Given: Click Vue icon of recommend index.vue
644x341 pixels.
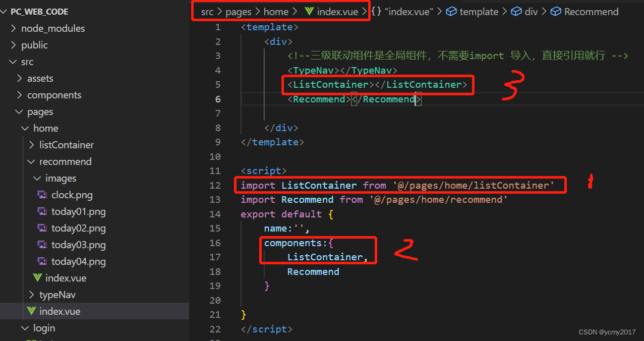Looking at the screenshot, I should (37, 278).
